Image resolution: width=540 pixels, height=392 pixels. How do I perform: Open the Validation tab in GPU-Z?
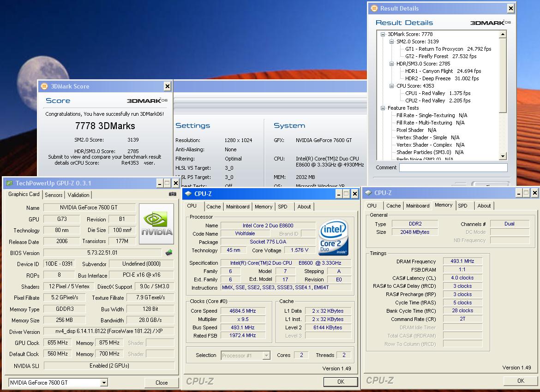[78, 195]
